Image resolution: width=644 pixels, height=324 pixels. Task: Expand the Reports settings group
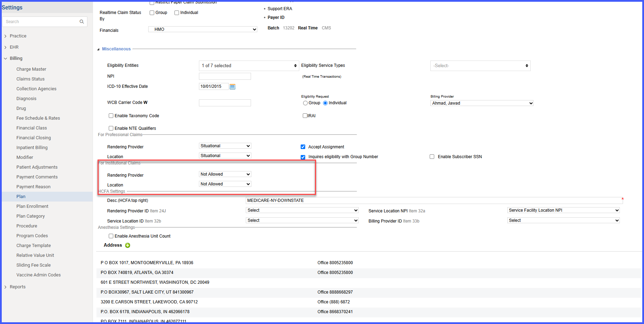(5, 287)
